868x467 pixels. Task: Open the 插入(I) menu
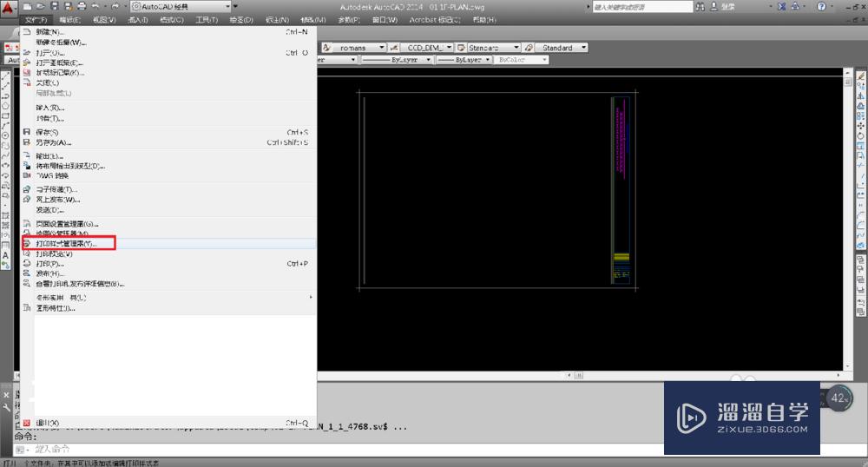pyautogui.click(x=138, y=20)
